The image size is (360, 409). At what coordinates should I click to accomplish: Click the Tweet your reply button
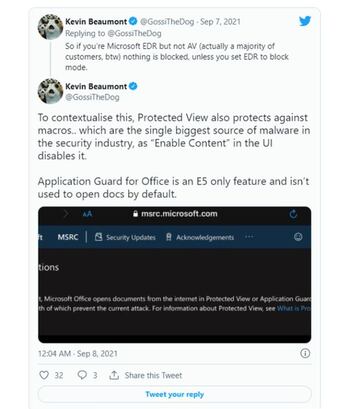click(174, 394)
